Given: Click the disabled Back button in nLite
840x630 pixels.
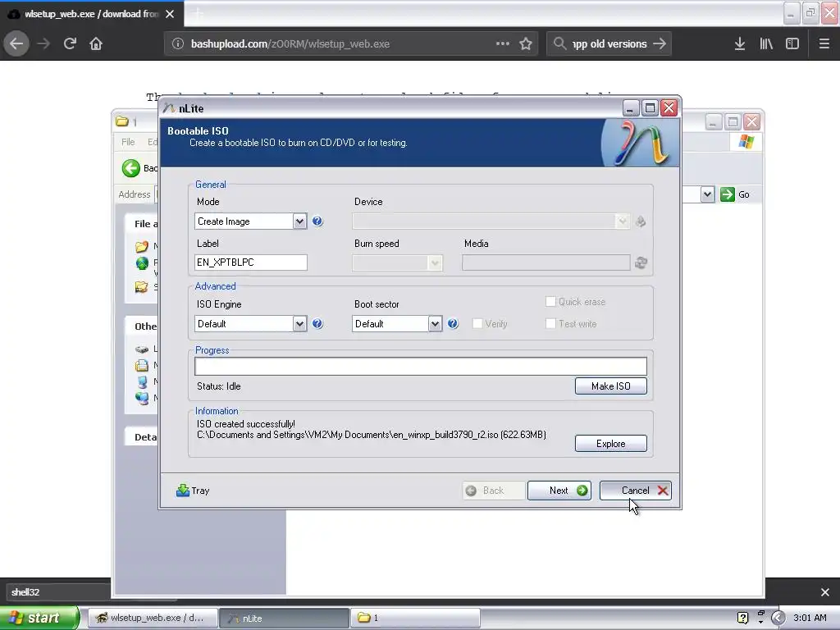Looking at the screenshot, I should point(493,491).
